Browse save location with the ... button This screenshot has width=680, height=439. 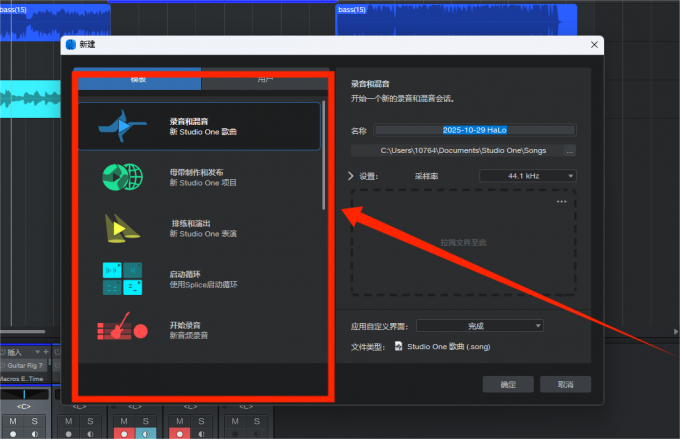click(569, 151)
